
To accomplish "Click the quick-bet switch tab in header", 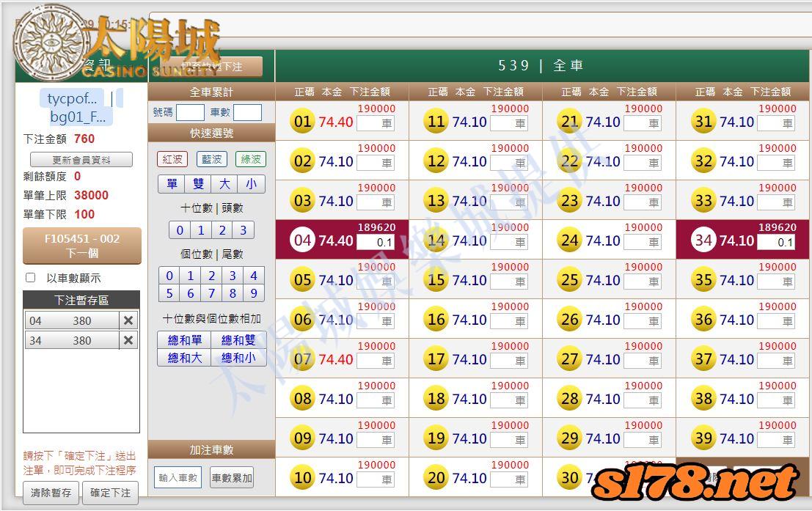I will (x=212, y=67).
